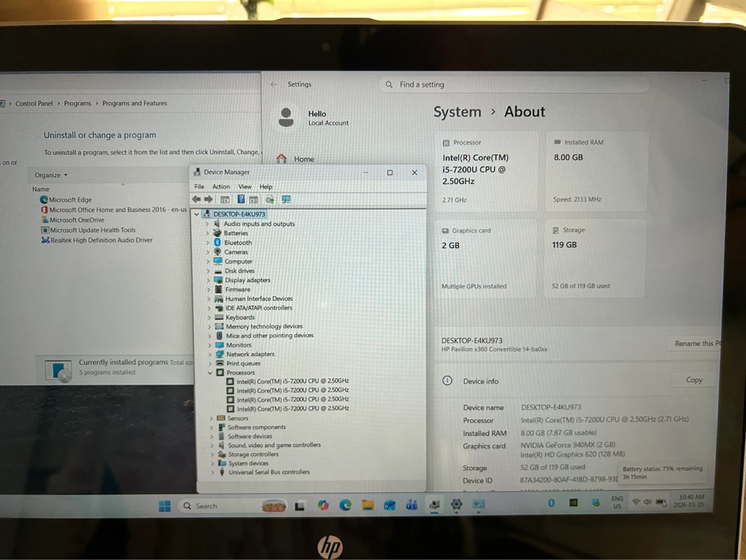Open the Action menu in Device Manager

point(221,186)
